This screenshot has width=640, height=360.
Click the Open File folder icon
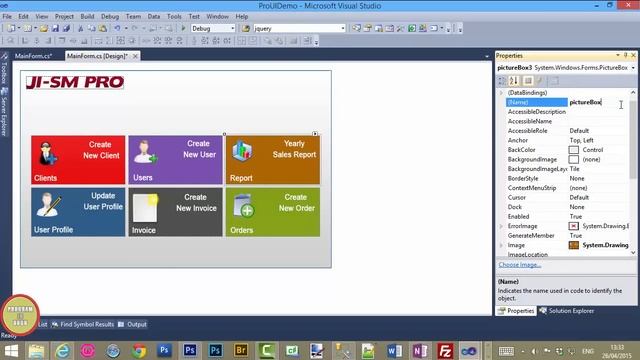pos(44,28)
